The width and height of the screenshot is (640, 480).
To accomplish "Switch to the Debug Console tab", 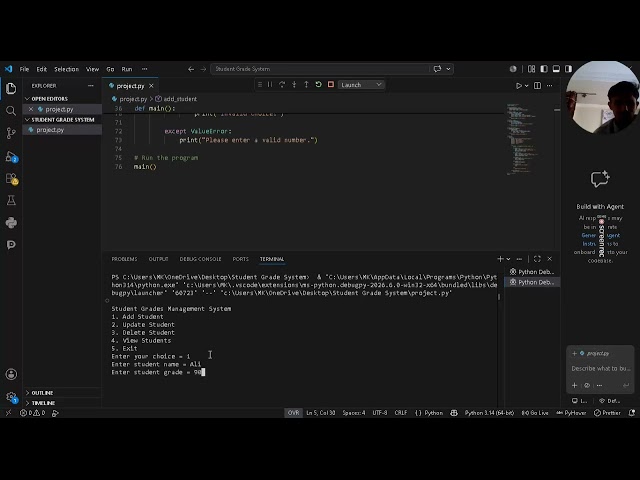I will (x=200, y=259).
